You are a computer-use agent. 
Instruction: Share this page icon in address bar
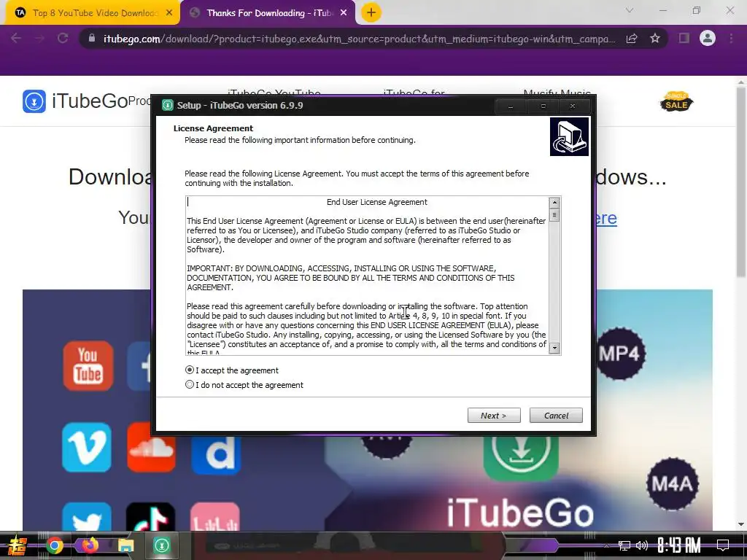click(632, 39)
